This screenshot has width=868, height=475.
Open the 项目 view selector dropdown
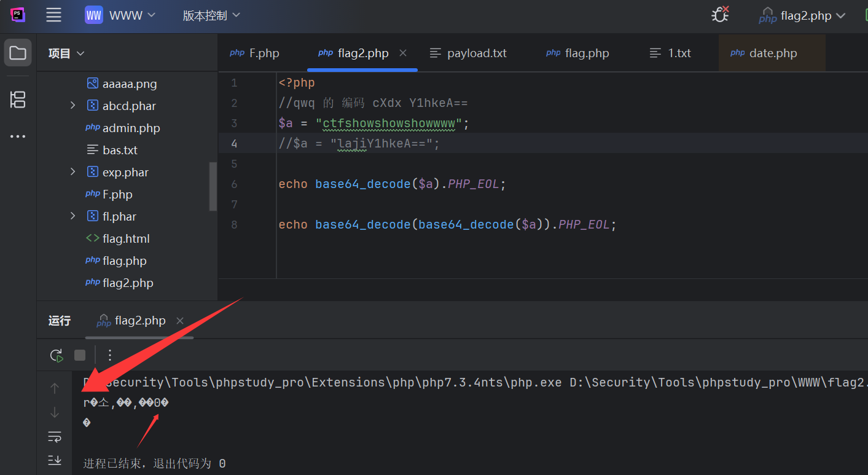point(66,53)
